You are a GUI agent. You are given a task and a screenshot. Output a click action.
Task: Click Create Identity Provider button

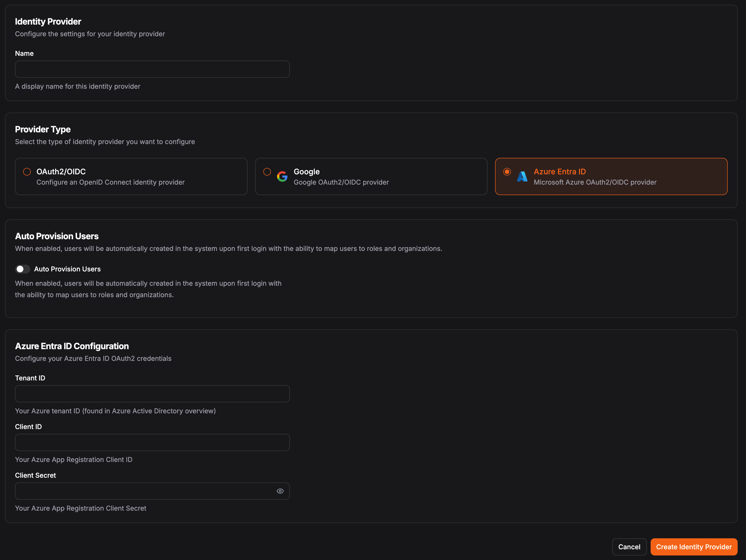694,547
